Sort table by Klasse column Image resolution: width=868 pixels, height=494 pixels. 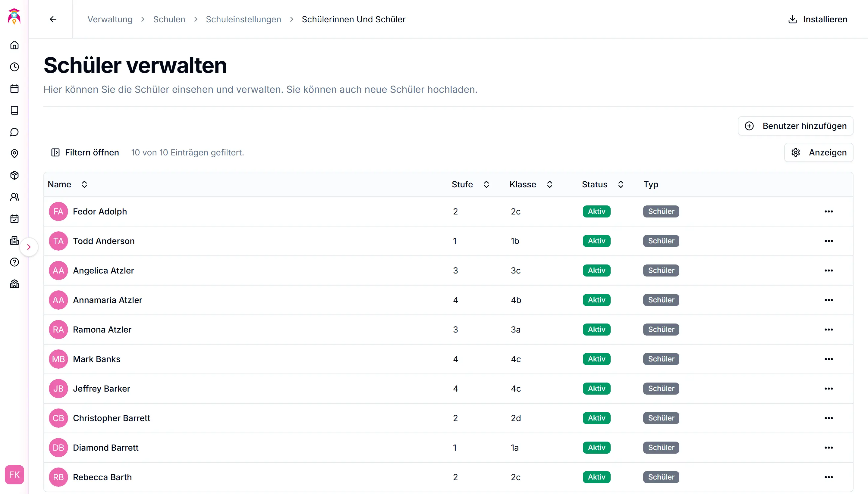pos(550,184)
